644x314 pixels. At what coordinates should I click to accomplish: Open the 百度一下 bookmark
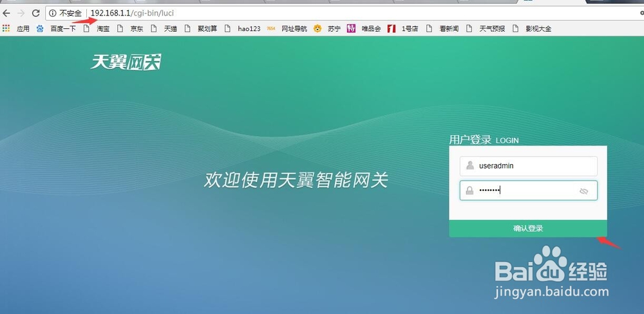pos(56,29)
